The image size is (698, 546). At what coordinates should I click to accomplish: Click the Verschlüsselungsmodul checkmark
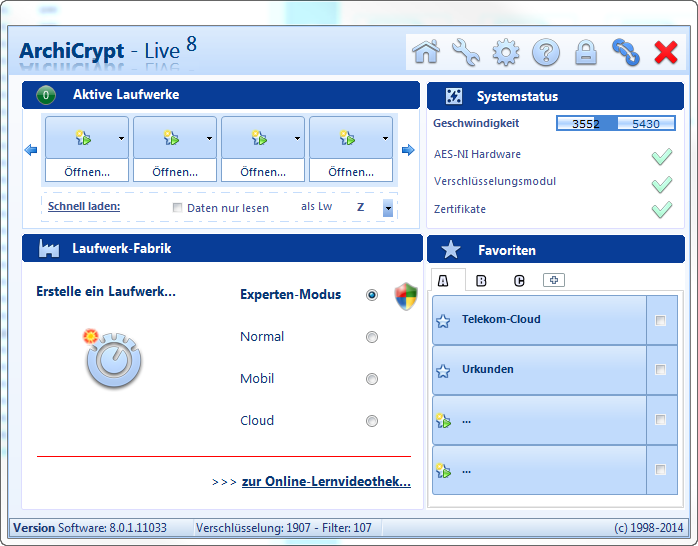click(x=662, y=184)
